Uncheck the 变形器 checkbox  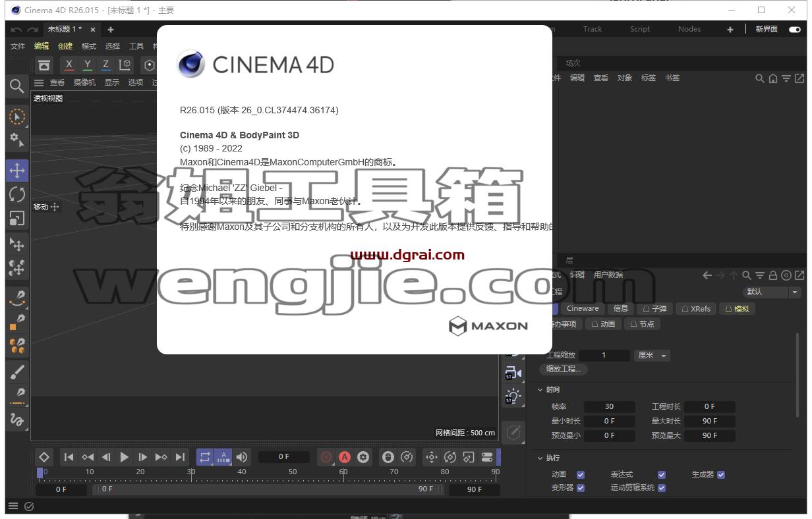pos(581,488)
